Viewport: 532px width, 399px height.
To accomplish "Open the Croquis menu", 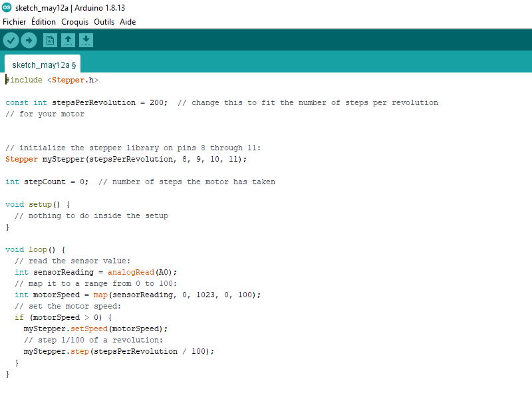I will click(74, 22).
